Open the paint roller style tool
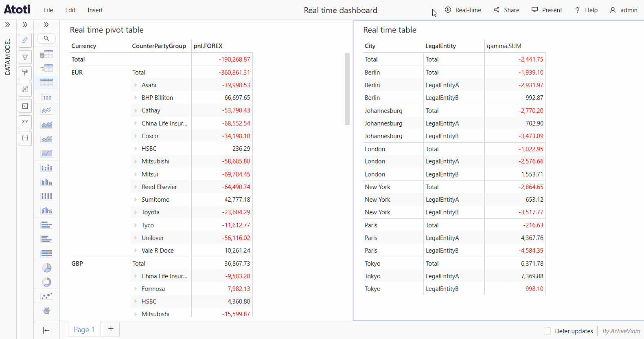 [x=25, y=73]
